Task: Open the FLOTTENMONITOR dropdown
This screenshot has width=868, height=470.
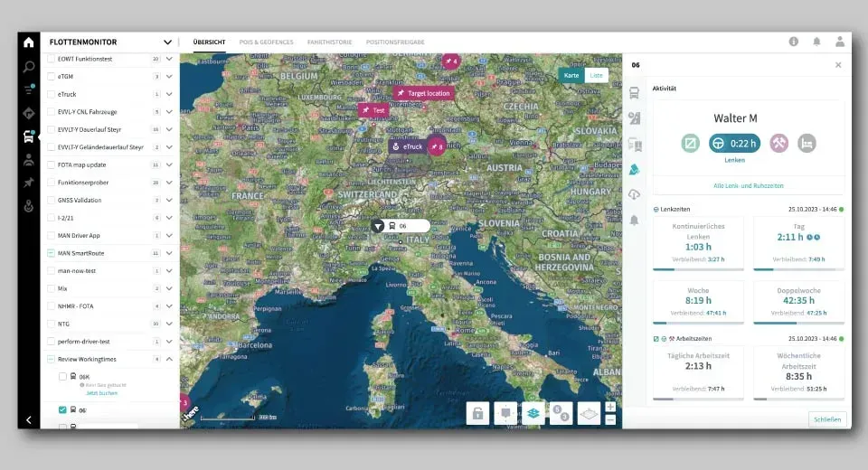Action: (x=167, y=42)
